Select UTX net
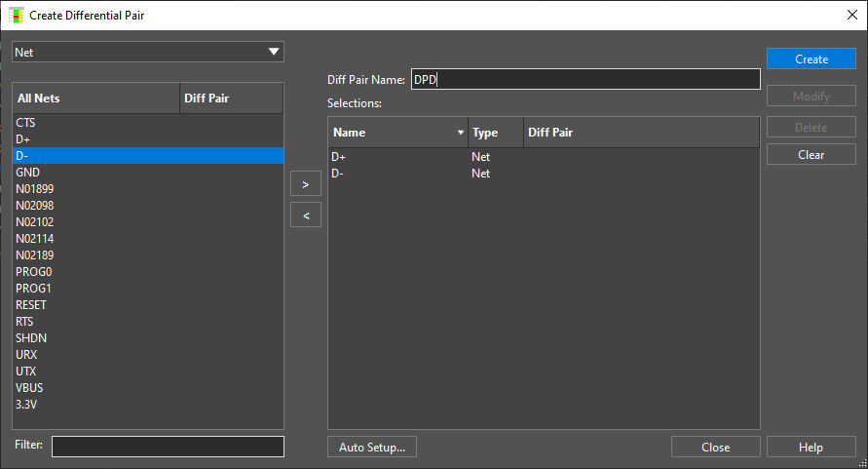The image size is (868, 469). pyautogui.click(x=148, y=371)
